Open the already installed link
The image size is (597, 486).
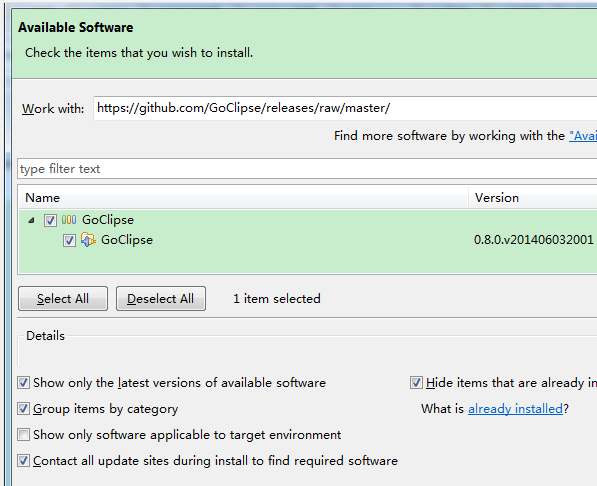[515, 409]
